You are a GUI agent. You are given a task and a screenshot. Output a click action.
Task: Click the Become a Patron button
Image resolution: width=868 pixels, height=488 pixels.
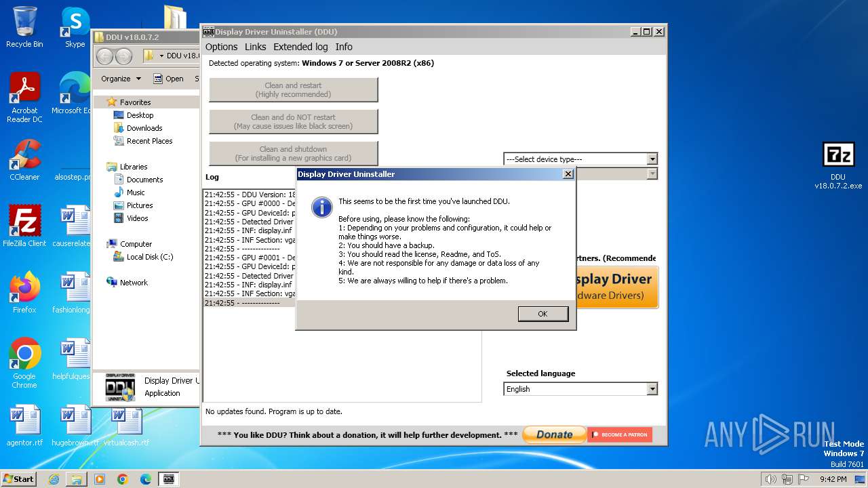click(x=620, y=434)
